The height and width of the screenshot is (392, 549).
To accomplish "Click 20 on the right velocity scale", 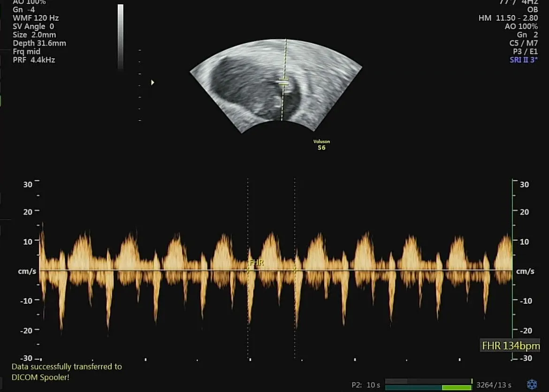I will tap(524, 212).
